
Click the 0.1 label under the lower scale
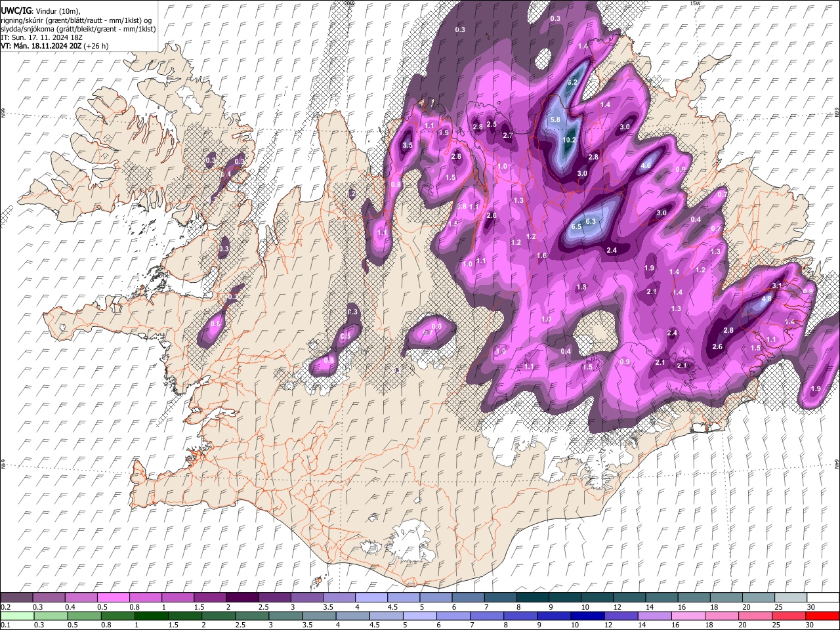(5, 625)
